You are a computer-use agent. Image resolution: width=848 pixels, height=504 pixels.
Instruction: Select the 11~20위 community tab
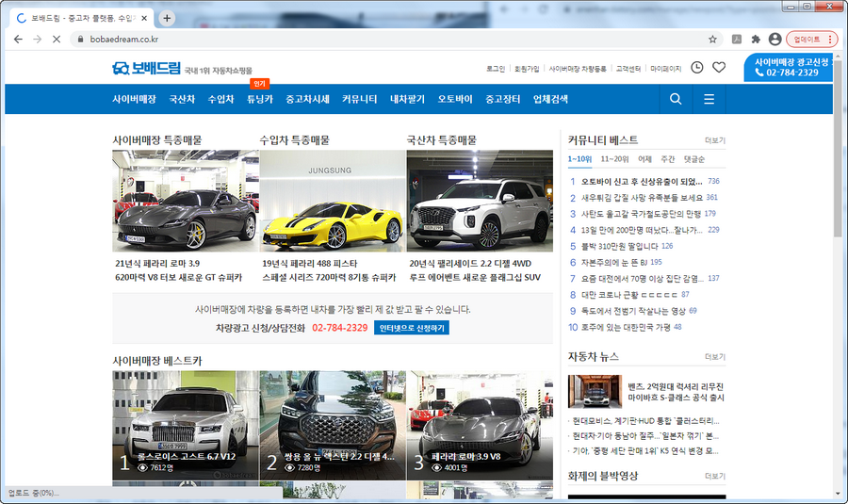[614, 159]
